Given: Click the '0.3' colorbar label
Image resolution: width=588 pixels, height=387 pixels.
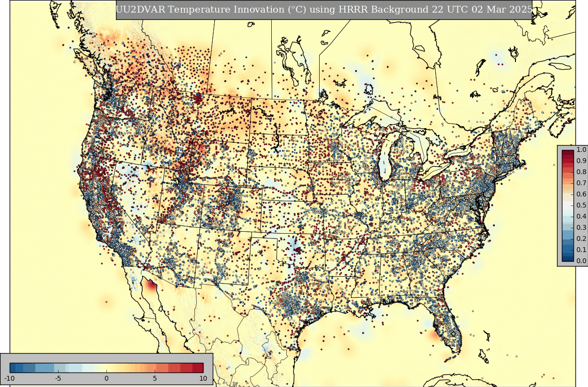Looking at the screenshot, I should coord(581,228).
